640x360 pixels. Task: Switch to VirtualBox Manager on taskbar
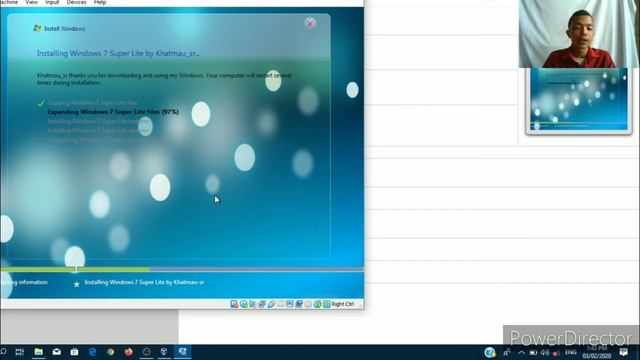click(x=164, y=351)
